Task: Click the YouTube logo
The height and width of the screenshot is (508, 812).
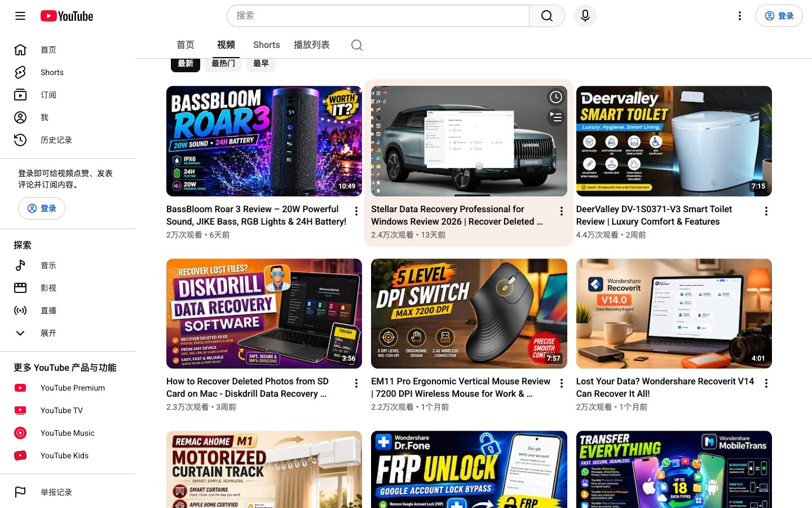Action: 67,16
